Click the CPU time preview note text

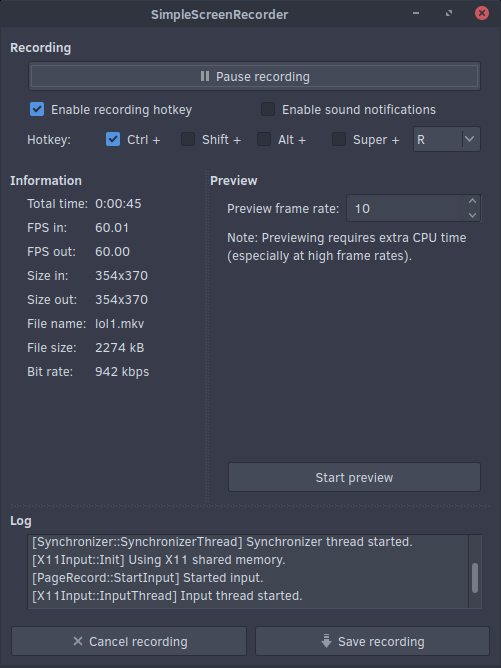(x=346, y=247)
